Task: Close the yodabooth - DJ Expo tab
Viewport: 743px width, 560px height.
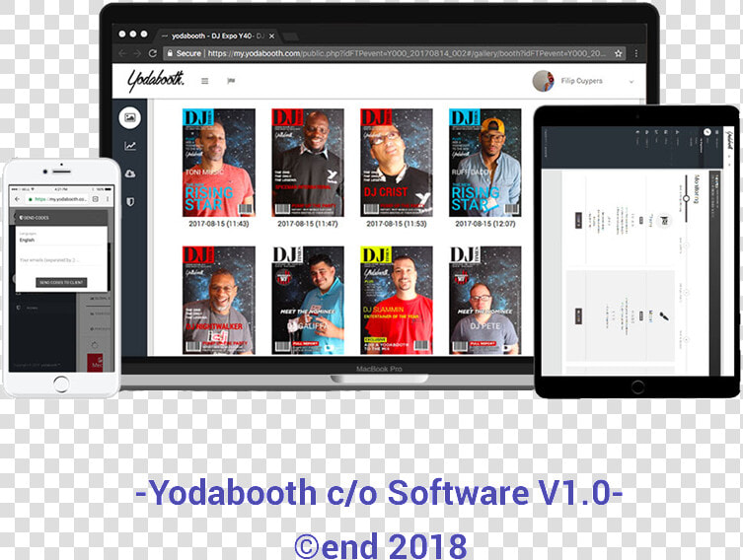Action: coord(272,35)
